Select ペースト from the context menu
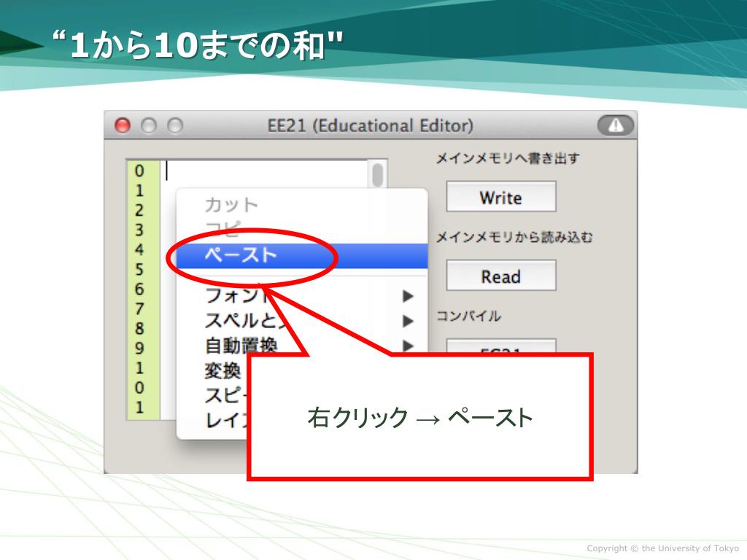The width and height of the screenshot is (747, 560). [301, 255]
